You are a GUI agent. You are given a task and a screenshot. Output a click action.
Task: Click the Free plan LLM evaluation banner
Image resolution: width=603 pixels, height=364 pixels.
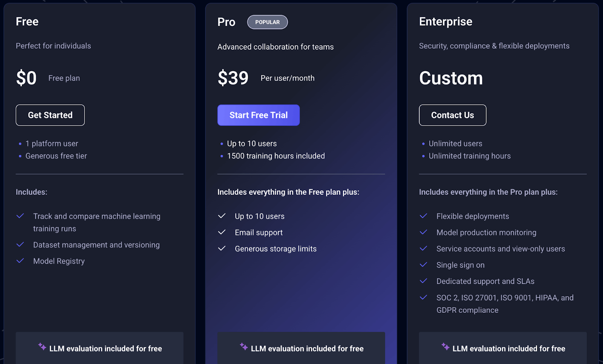99,348
